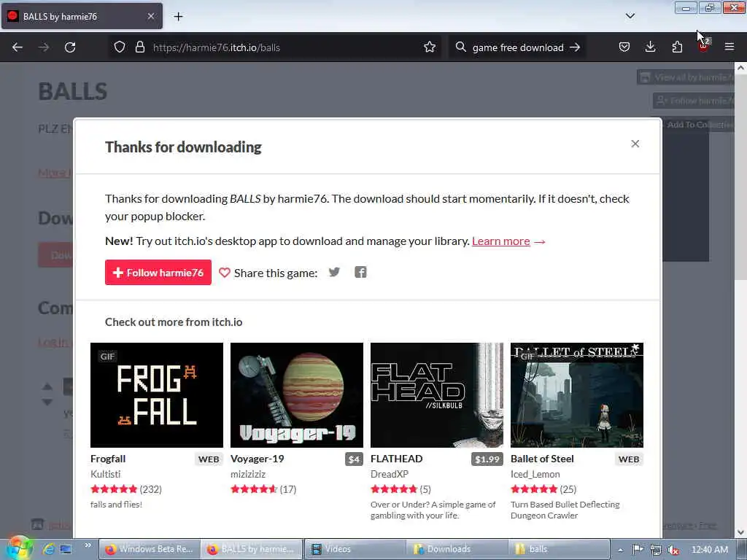
Task: Open author DreadXP's page
Action: tap(390, 474)
